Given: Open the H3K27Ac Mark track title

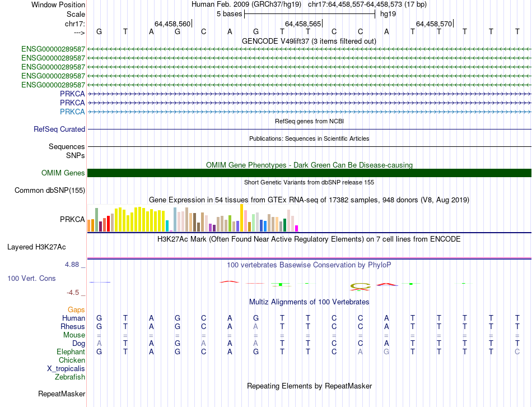Looking at the screenshot, I should pyautogui.click(x=309, y=239).
